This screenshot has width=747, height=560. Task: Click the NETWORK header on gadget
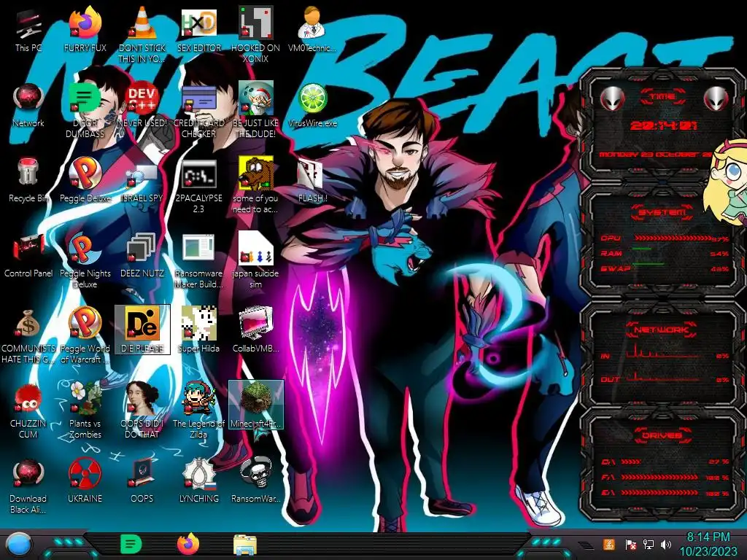pyautogui.click(x=662, y=330)
